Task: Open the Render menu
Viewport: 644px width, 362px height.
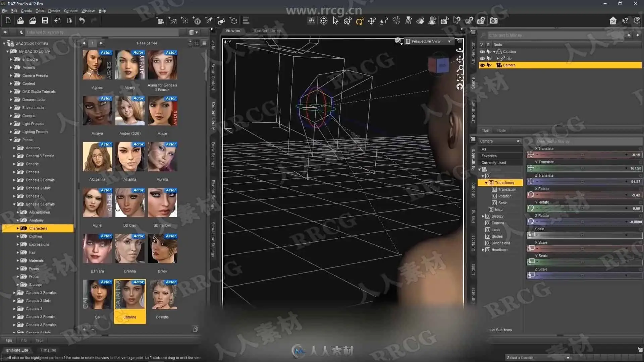Action: click(54, 11)
